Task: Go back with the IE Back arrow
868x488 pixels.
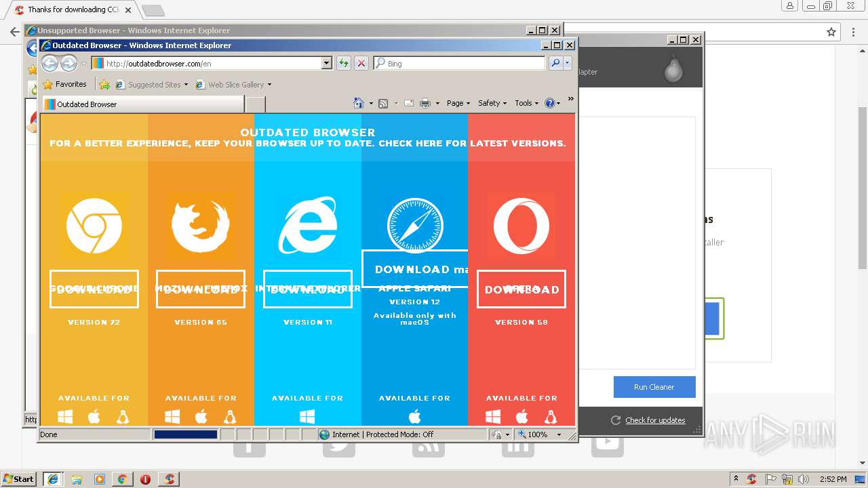Action: coord(50,63)
